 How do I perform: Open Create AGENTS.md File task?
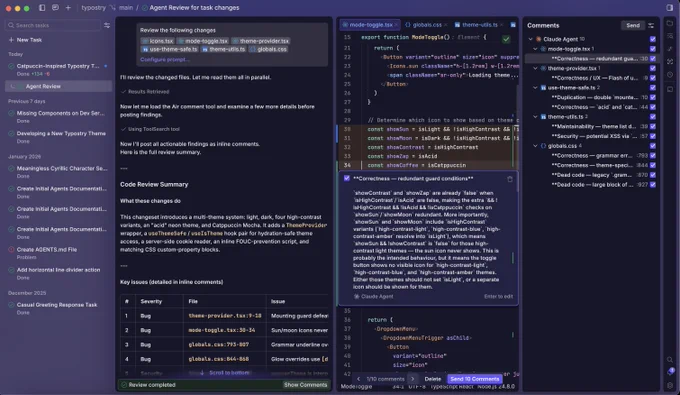click(47, 250)
